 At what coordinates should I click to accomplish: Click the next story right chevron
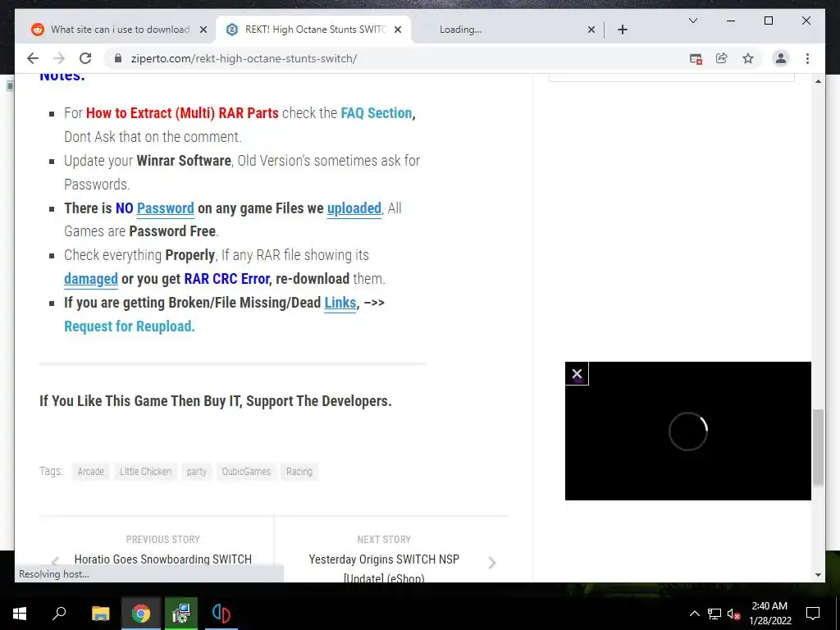492,563
